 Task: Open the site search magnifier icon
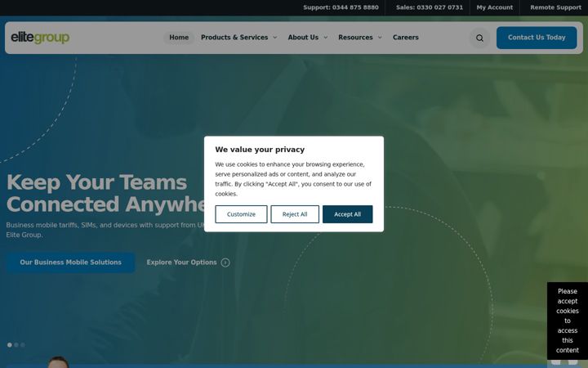pyautogui.click(x=479, y=38)
